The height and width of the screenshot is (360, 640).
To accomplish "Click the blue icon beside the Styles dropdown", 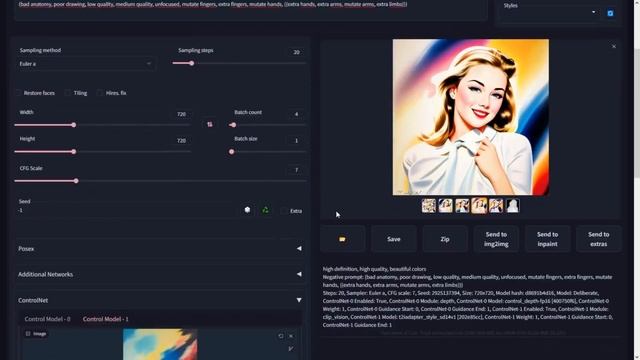I will click(610, 13).
